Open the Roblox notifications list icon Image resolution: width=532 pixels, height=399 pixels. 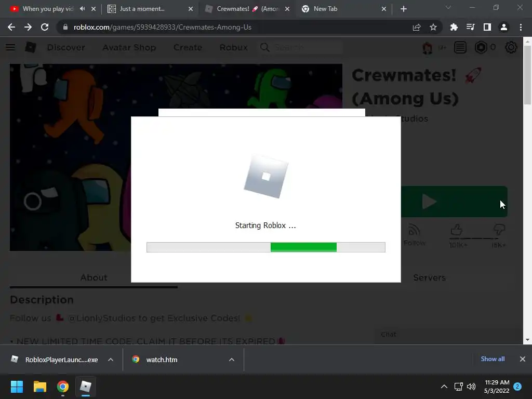460,47
